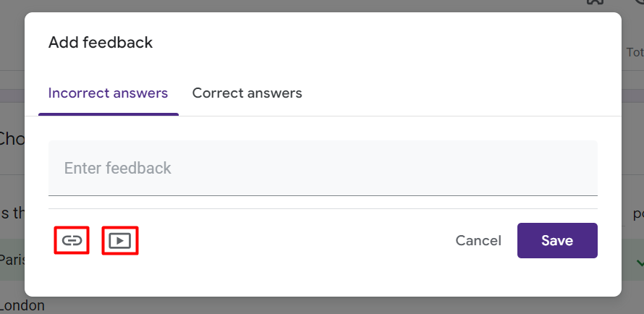The height and width of the screenshot is (314, 644).
Task: Click the insert link icon
Action: point(72,240)
